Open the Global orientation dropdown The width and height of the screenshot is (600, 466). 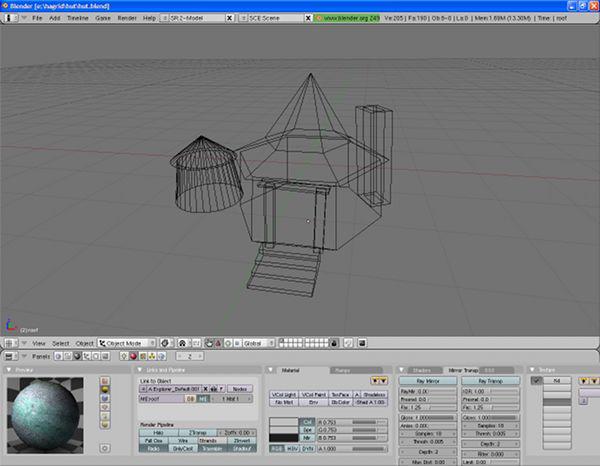point(258,343)
